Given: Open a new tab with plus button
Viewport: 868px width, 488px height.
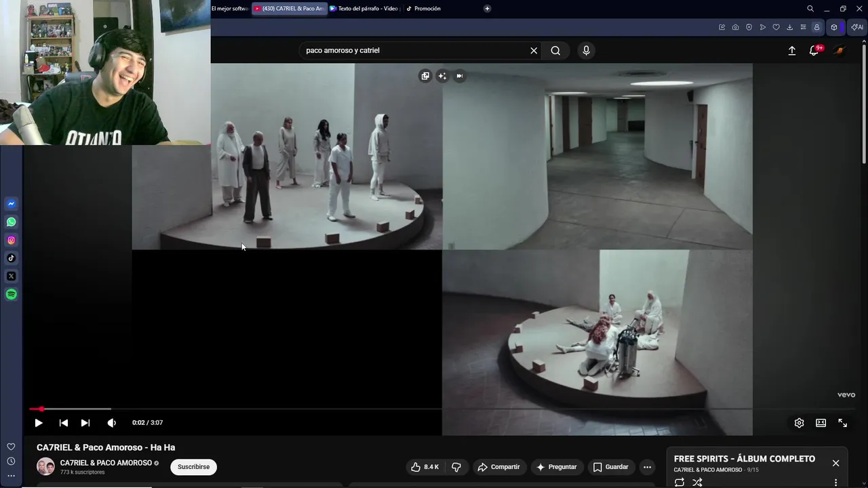Looking at the screenshot, I should coord(487,9).
